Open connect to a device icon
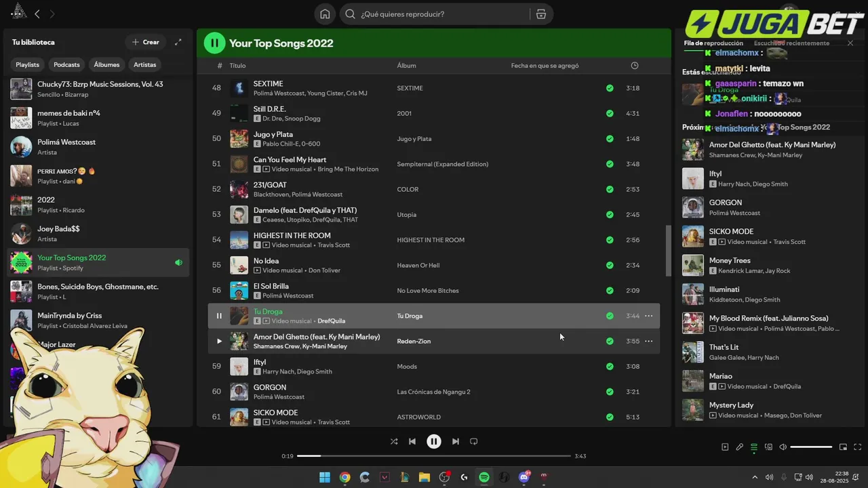The image size is (868, 488). click(768, 447)
